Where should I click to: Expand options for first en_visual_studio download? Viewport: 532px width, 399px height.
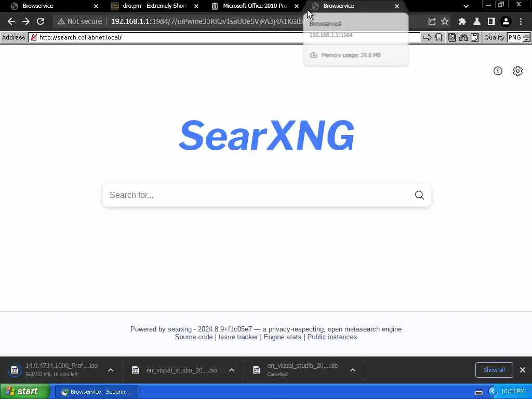[x=232, y=370]
